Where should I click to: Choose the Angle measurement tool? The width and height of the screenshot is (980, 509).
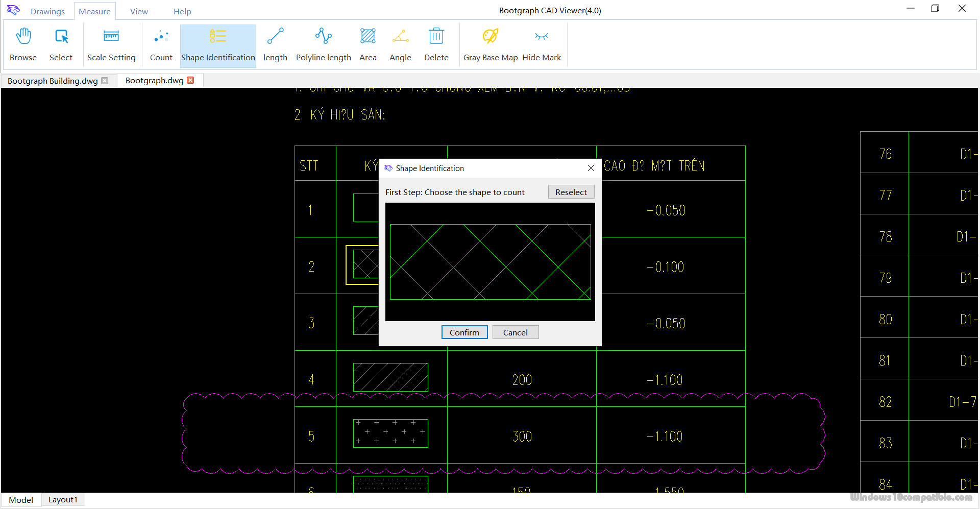(x=400, y=45)
